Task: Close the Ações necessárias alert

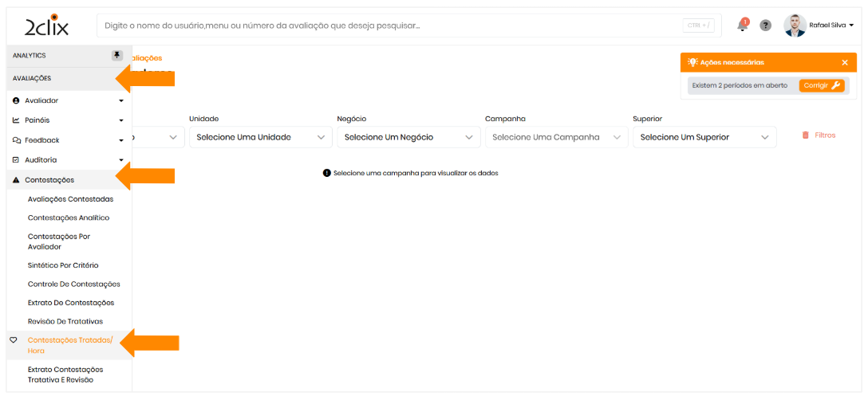Action: (845, 62)
